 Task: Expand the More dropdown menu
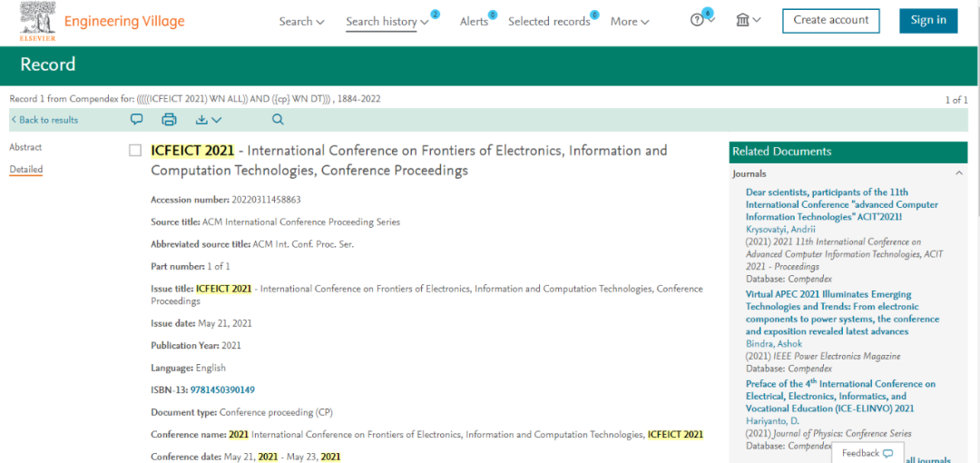tap(630, 22)
